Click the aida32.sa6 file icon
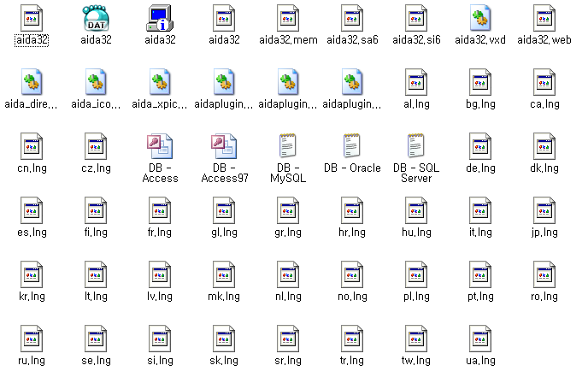 click(352, 18)
